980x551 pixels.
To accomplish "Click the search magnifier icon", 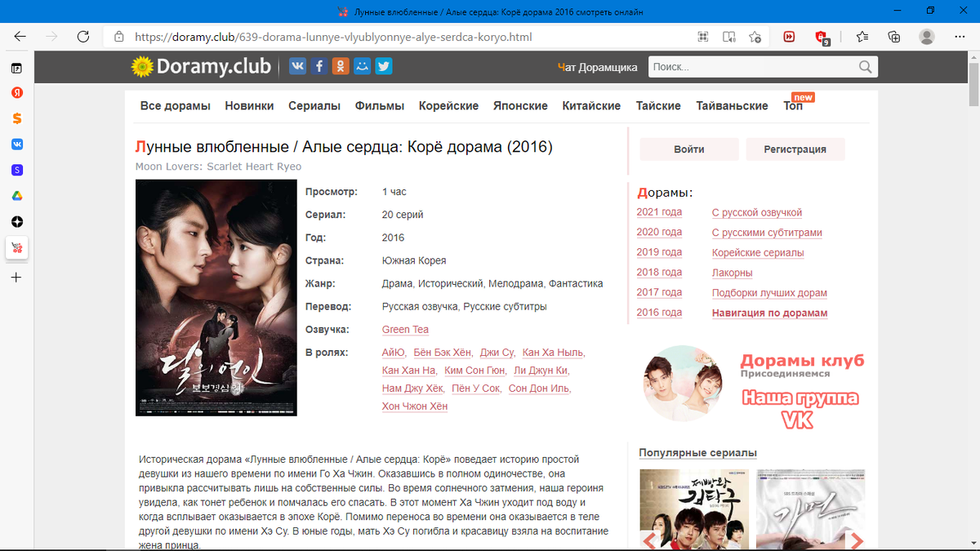I will point(866,67).
